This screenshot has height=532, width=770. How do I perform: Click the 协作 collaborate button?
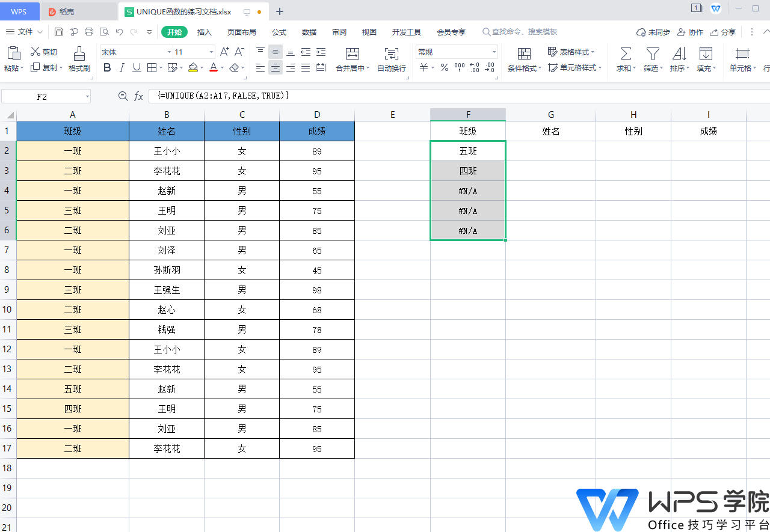pyautogui.click(x=690, y=32)
